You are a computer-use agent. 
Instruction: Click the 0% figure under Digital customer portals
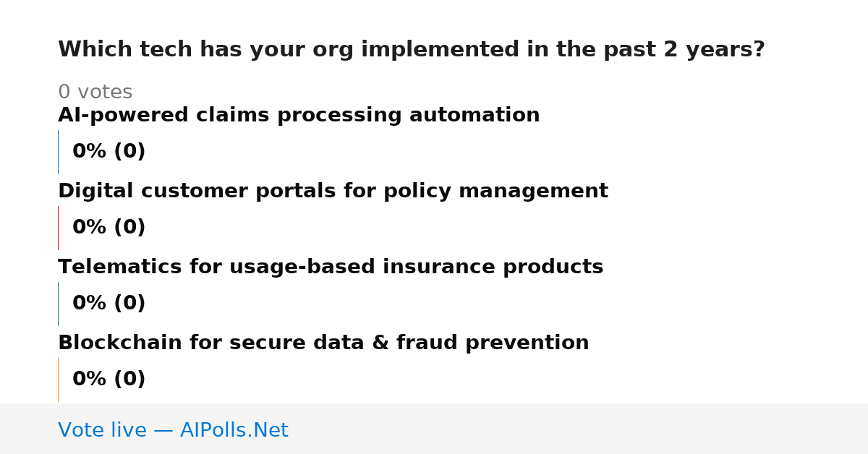pos(90,228)
